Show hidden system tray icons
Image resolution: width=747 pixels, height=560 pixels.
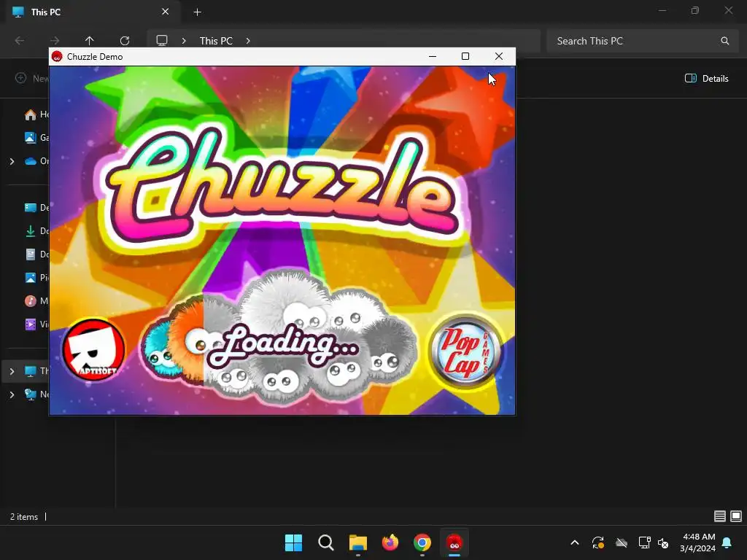tap(575, 542)
